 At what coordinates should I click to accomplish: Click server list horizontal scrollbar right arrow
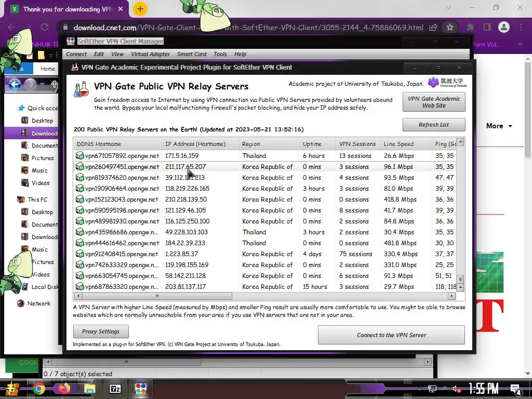(451, 296)
